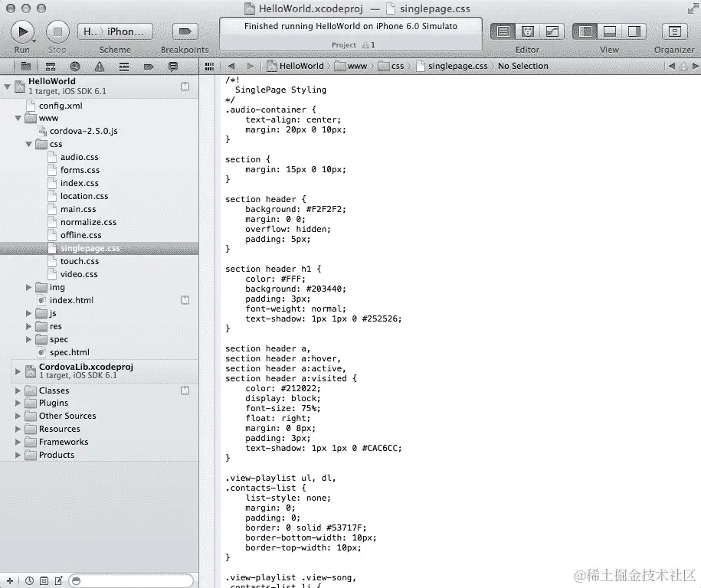
Task: Filter by source control status icon
Action: 44,581
